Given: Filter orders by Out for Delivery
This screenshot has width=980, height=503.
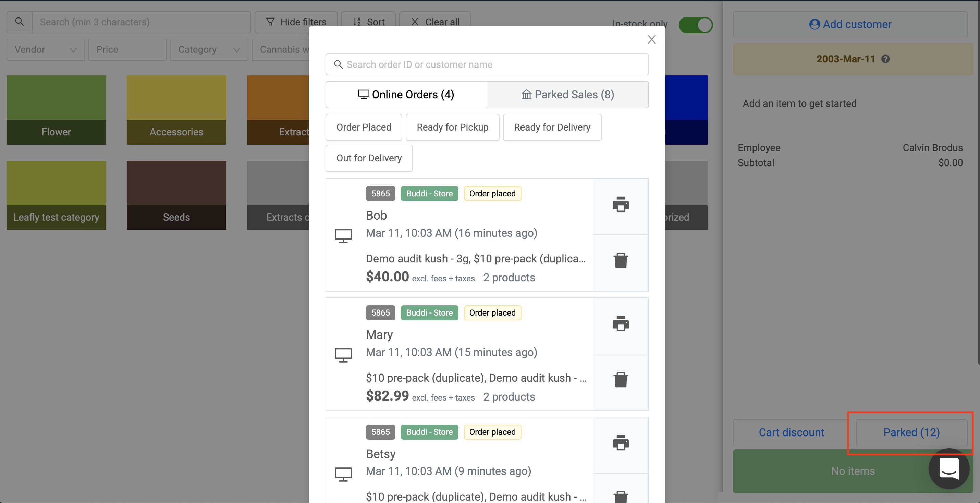Looking at the screenshot, I should [369, 158].
